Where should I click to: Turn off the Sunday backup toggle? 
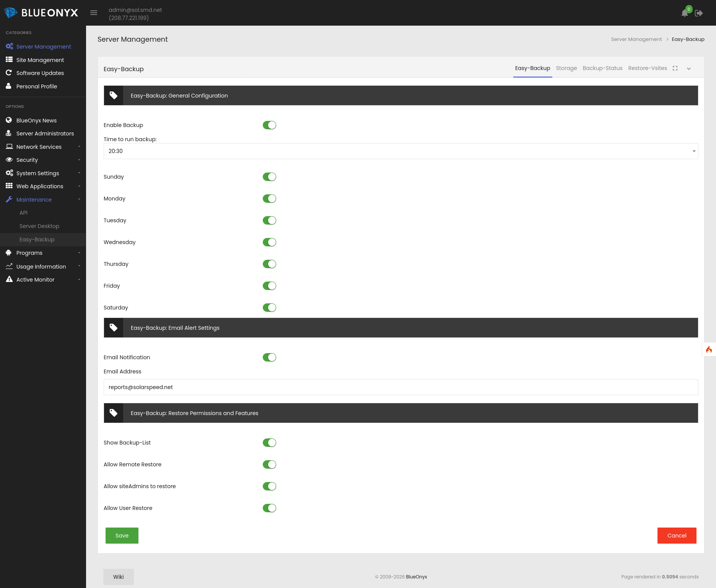[269, 177]
